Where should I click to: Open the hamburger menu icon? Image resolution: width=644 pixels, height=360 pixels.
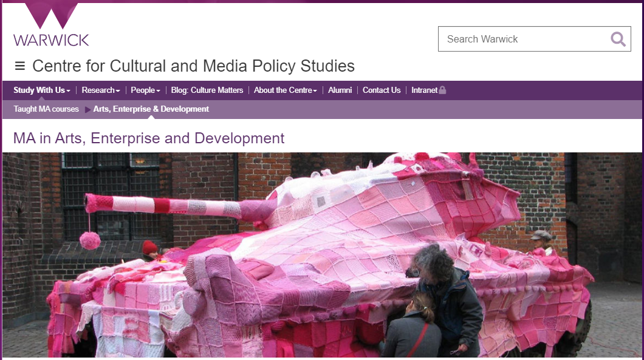19,66
